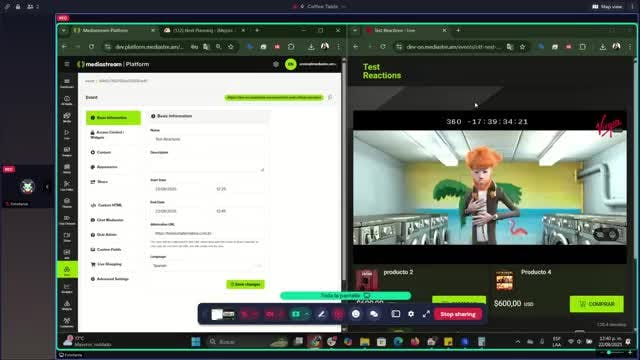Open the Live section in the sidebar
The width and height of the screenshot is (640, 360).
[67, 134]
